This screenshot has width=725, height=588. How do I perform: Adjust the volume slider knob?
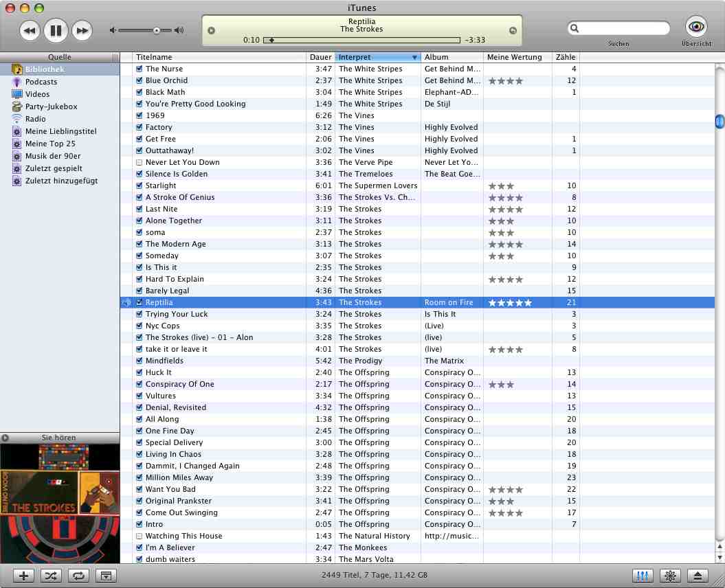(x=157, y=30)
